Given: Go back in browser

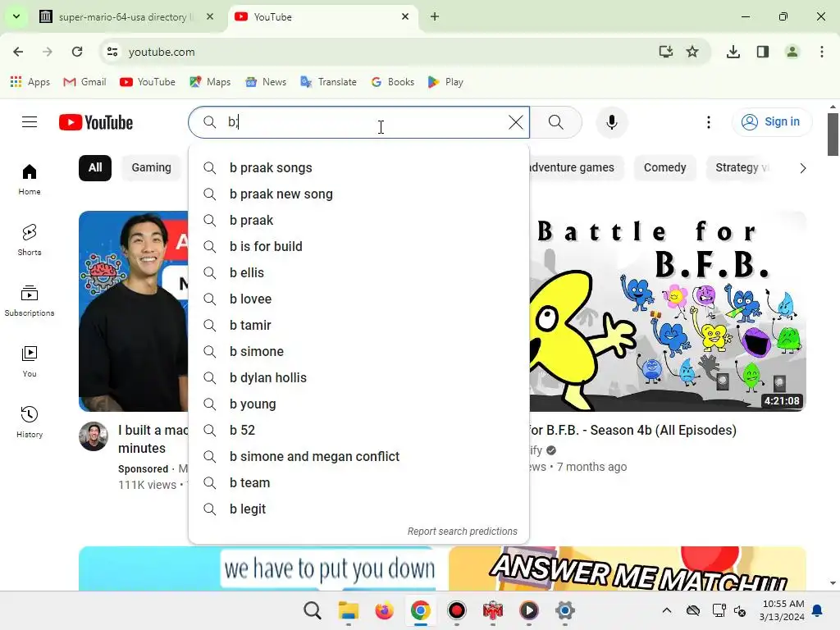Looking at the screenshot, I should [x=18, y=52].
